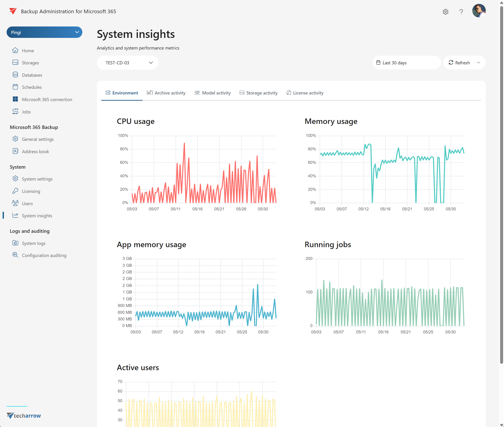Expand the Refresh options chevron
This screenshot has height=427, width=504.
[x=479, y=63]
